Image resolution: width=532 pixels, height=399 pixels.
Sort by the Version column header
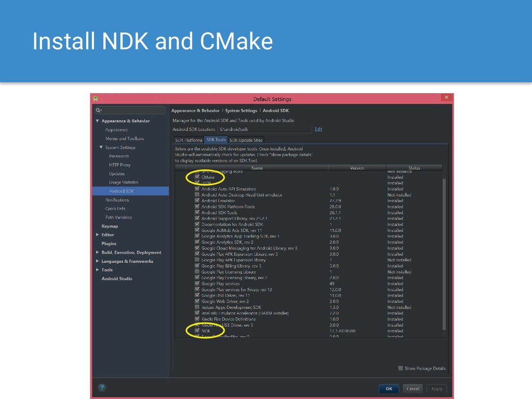coord(357,168)
